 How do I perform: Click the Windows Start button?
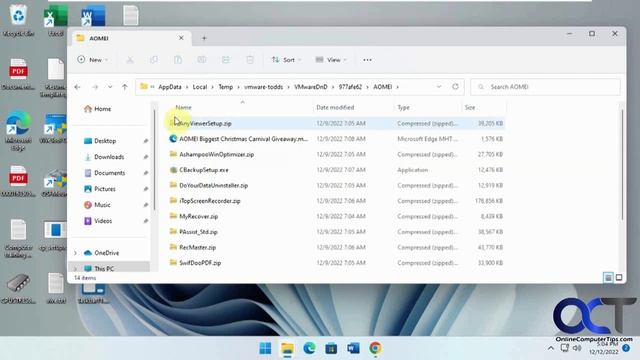click(265, 348)
